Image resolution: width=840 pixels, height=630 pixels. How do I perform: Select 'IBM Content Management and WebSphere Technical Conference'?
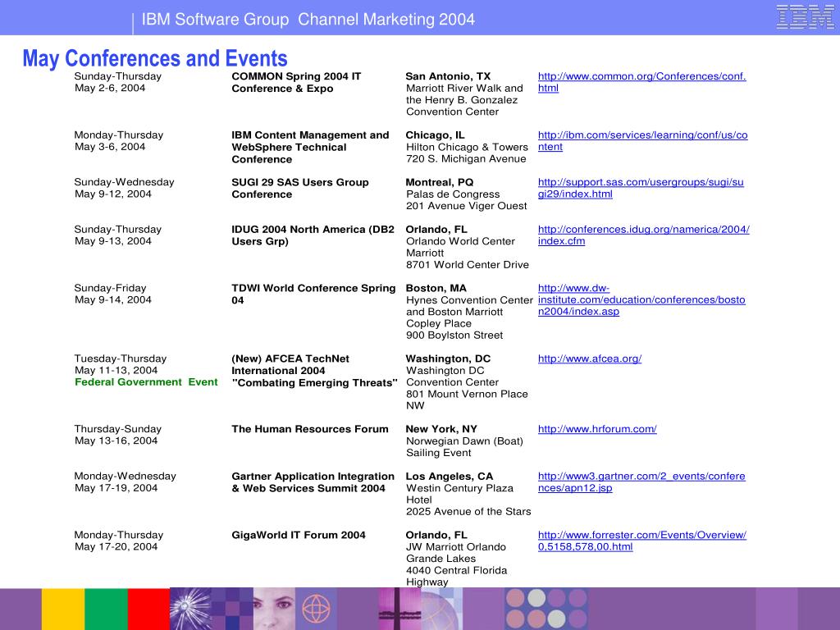click(x=310, y=147)
